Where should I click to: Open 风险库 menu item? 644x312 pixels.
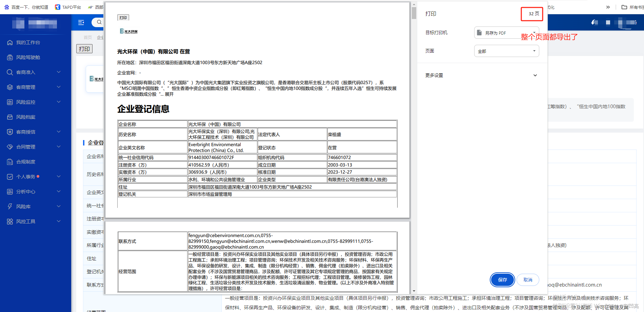click(x=23, y=207)
